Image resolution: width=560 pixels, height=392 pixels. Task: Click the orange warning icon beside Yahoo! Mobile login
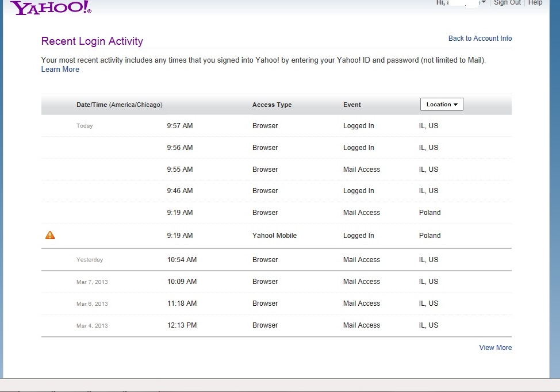pyautogui.click(x=50, y=235)
